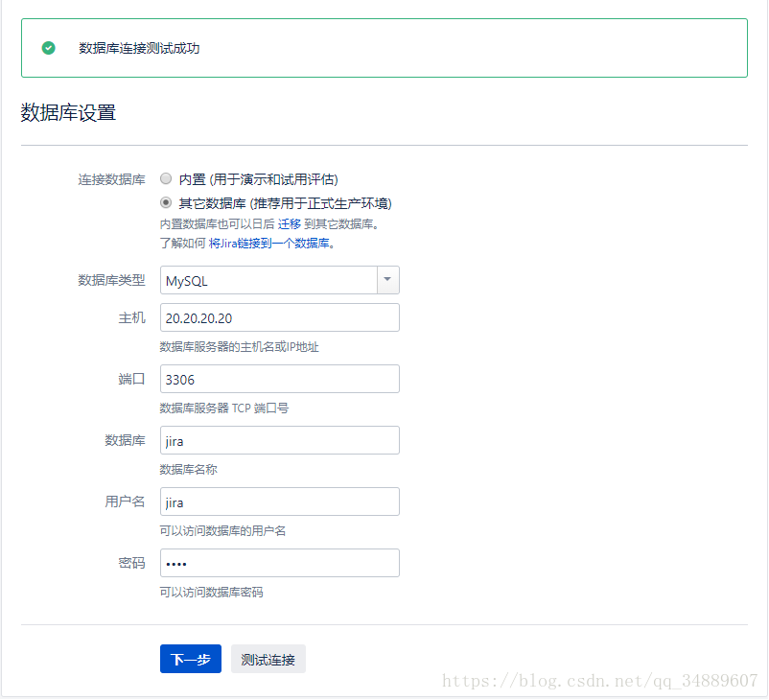Click the Test connection (测试连接) button
Viewport: 769px width, 700px height.
[x=268, y=659]
